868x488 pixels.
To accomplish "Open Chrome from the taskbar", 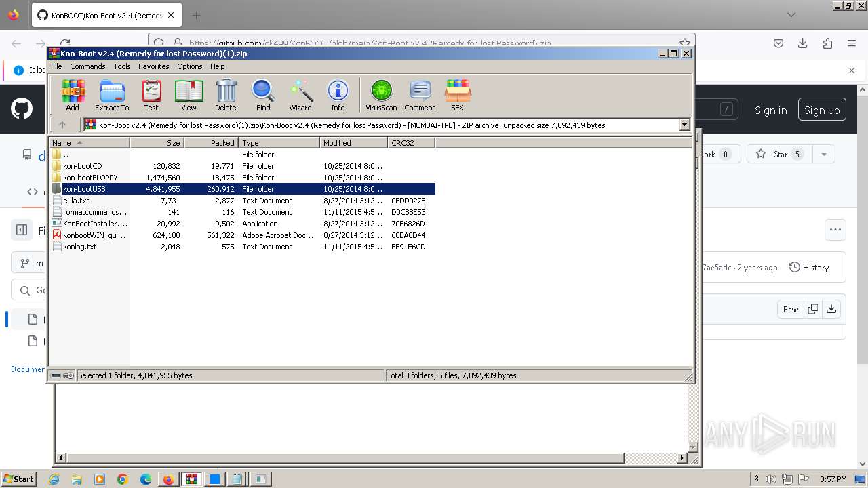I will point(122,479).
